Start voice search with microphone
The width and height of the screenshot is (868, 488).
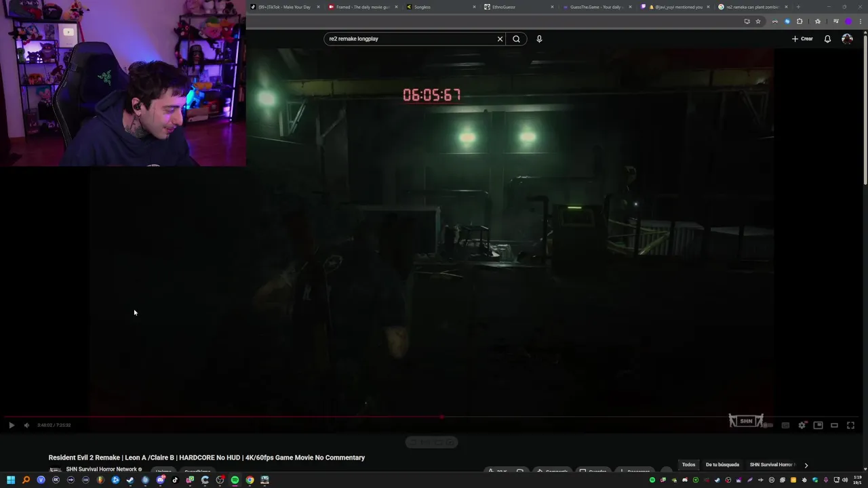(539, 39)
